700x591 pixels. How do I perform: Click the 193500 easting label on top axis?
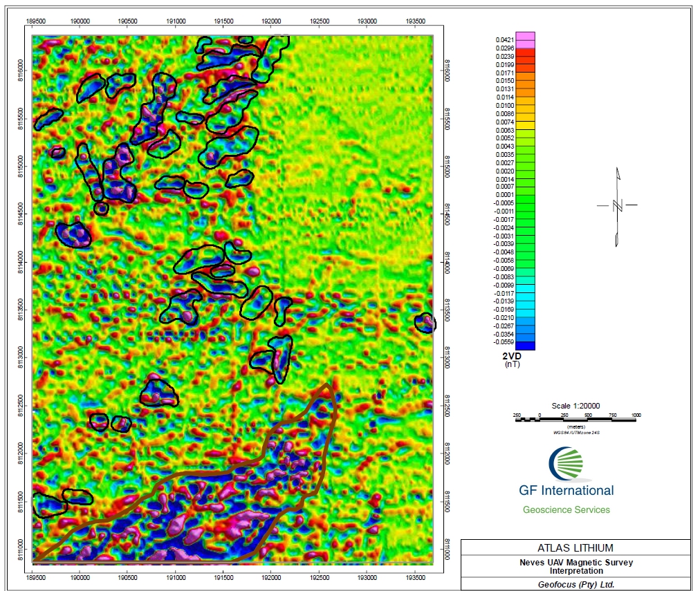click(x=415, y=21)
